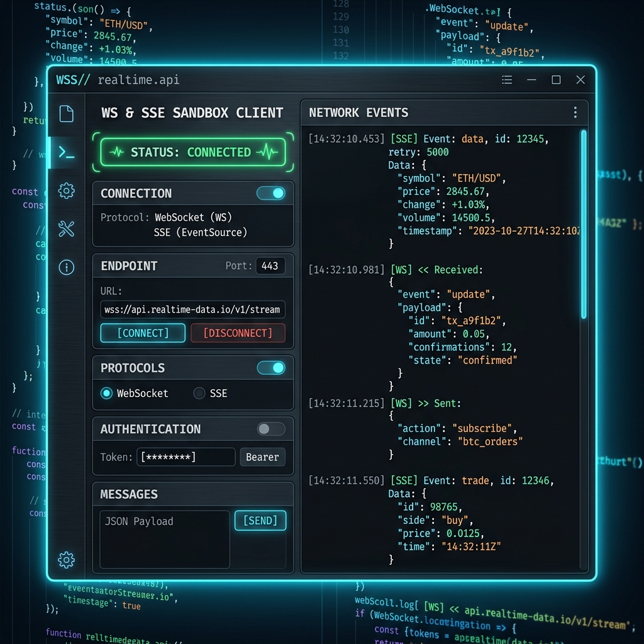Click the Token password field
The image size is (644, 644).
[186, 457]
